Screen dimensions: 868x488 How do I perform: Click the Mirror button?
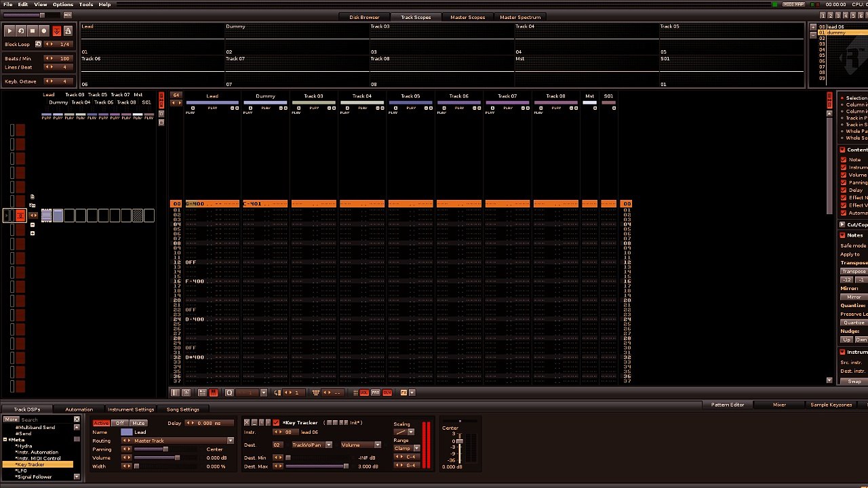[x=854, y=297]
